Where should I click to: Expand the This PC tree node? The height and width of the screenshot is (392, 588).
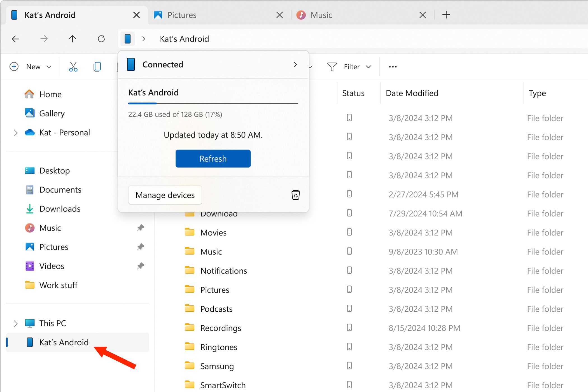(15, 323)
